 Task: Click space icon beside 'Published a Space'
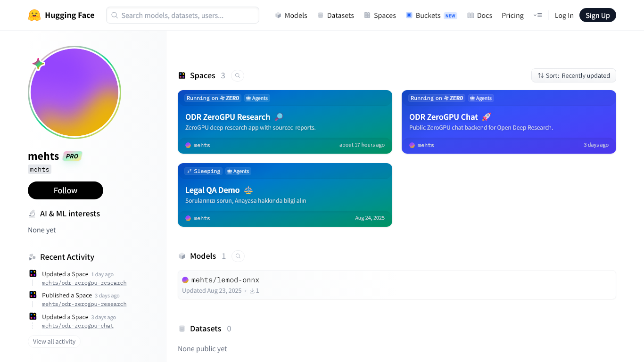(x=33, y=295)
